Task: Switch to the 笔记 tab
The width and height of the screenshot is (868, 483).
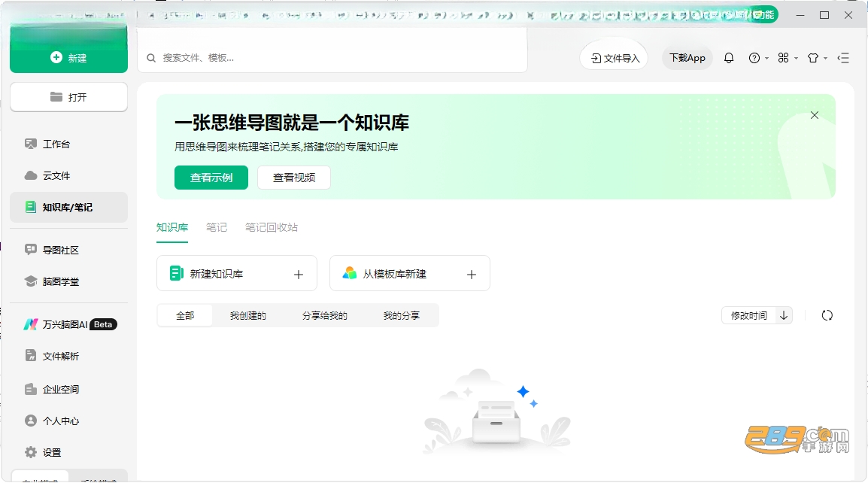Action: (x=217, y=228)
